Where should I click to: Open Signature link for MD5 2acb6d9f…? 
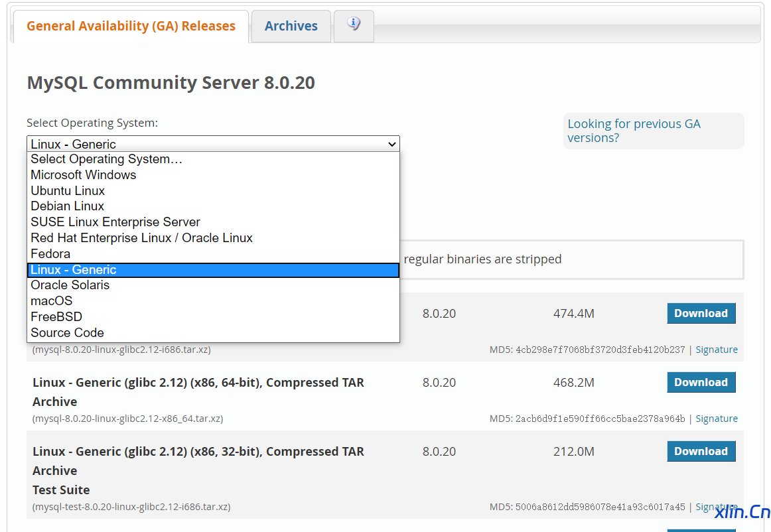pyautogui.click(x=717, y=419)
